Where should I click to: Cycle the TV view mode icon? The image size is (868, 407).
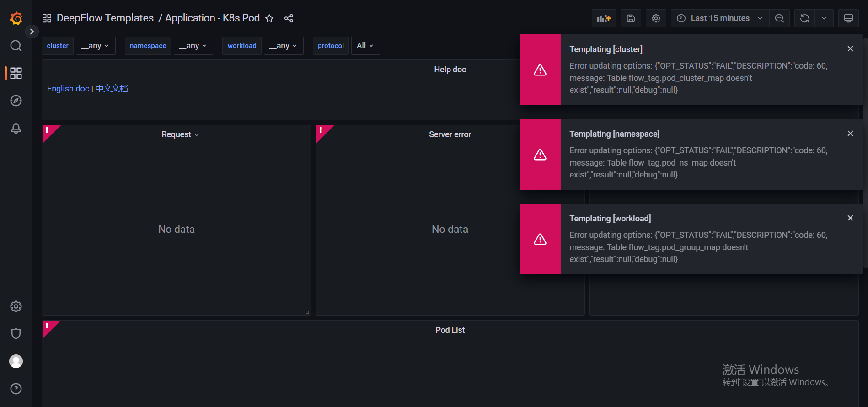[x=848, y=18]
